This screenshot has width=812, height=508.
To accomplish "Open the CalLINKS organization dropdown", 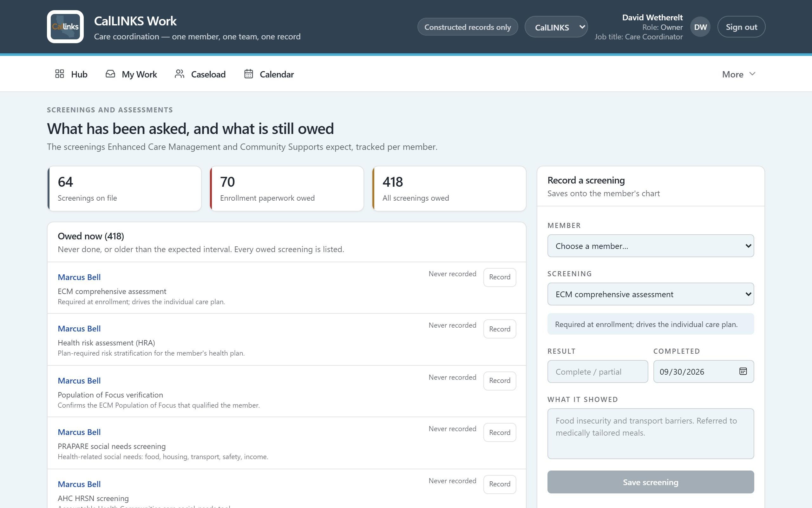I will (x=556, y=27).
